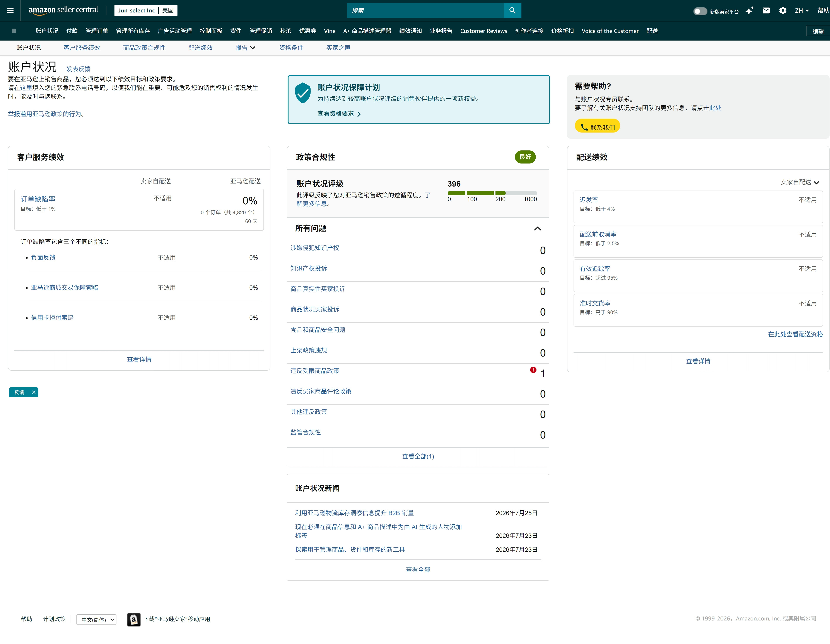Click the search magnifier button
Screen dimensions: 830x644
(x=512, y=10)
